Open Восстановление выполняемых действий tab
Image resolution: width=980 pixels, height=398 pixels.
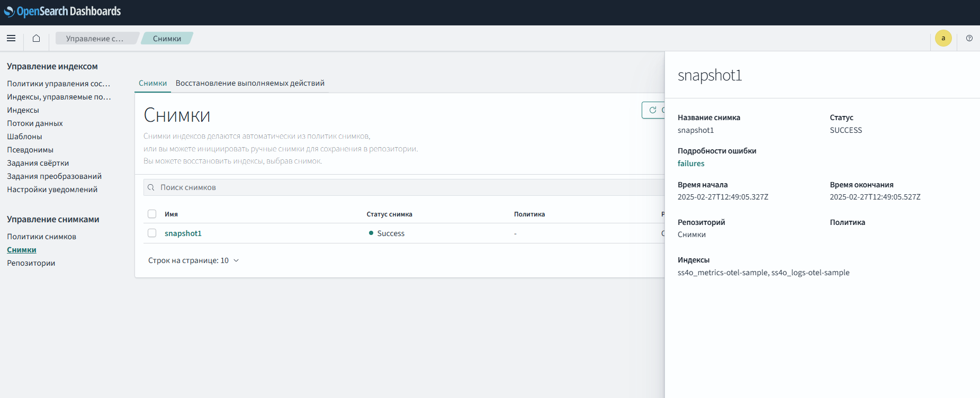point(250,83)
